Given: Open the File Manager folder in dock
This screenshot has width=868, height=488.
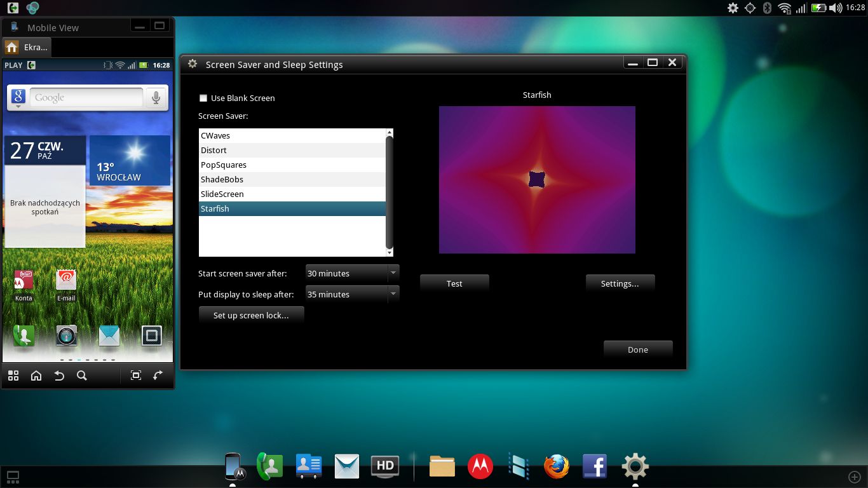Looking at the screenshot, I should [442, 466].
